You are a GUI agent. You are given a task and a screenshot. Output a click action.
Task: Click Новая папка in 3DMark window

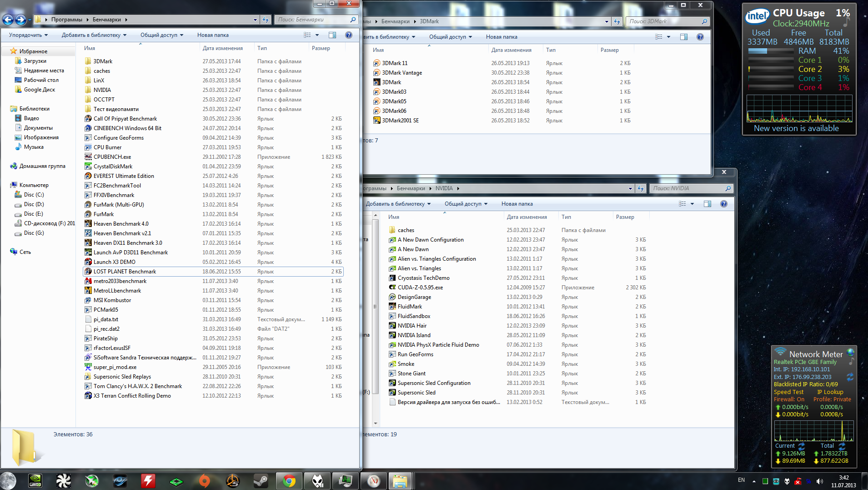point(502,37)
